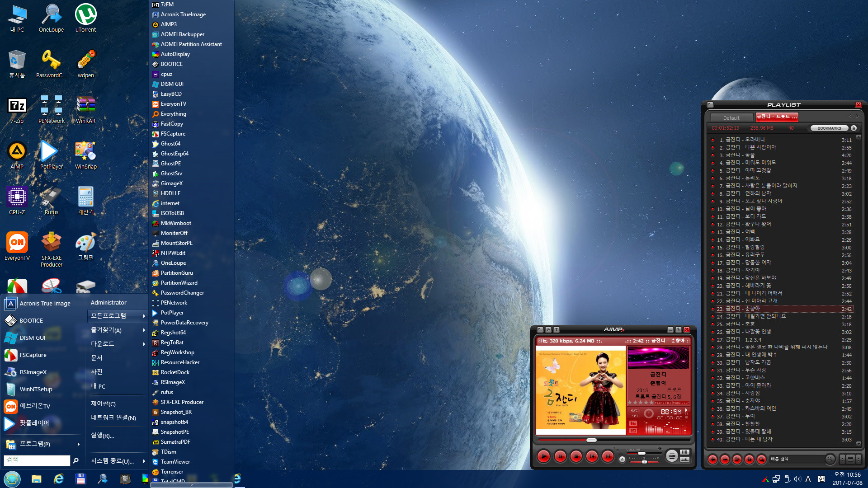The image size is (868, 488).
Task: Open the uTorrent desktop icon
Action: pyautogui.click(x=85, y=19)
